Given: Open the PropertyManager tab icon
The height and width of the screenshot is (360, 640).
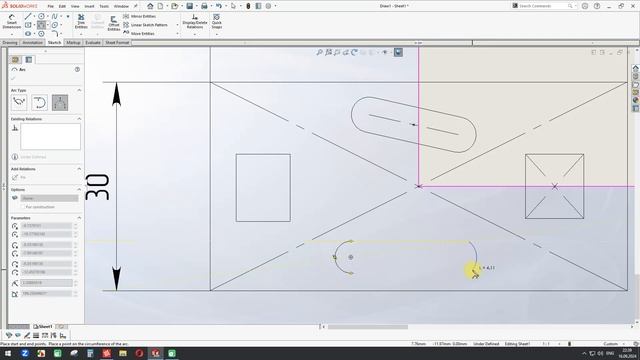Looking at the screenshot, I should pyautogui.click(x=29, y=60).
